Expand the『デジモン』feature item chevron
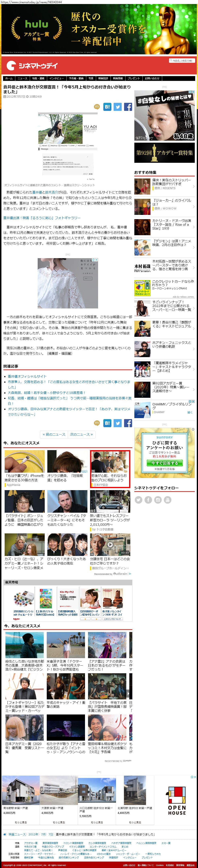The height and width of the screenshot is (868, 198). (194, 247)
